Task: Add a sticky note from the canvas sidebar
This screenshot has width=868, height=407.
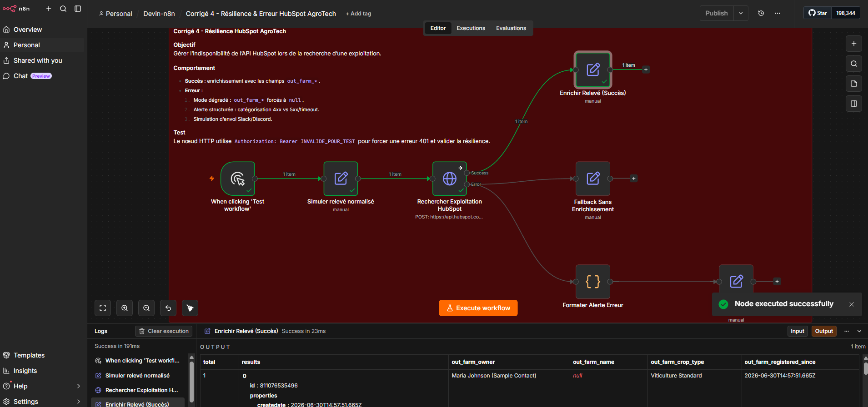Action: pyautogui.click(x=854, y=84)
